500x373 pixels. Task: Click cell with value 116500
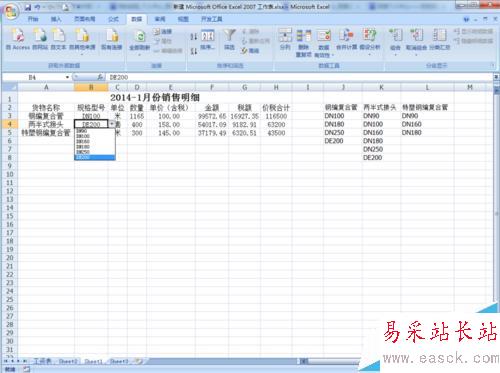276,116
